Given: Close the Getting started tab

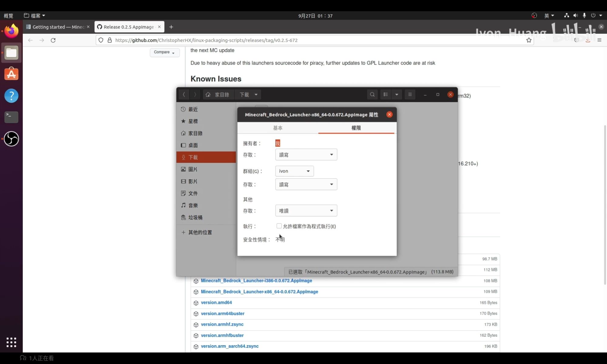Looking at the screenshot, I should coord(88,27).
